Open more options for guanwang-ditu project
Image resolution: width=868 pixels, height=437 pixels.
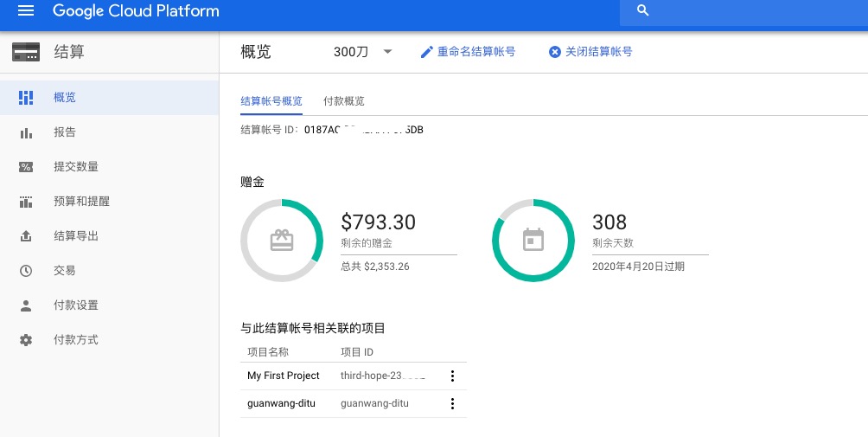[x=452, y=404]
